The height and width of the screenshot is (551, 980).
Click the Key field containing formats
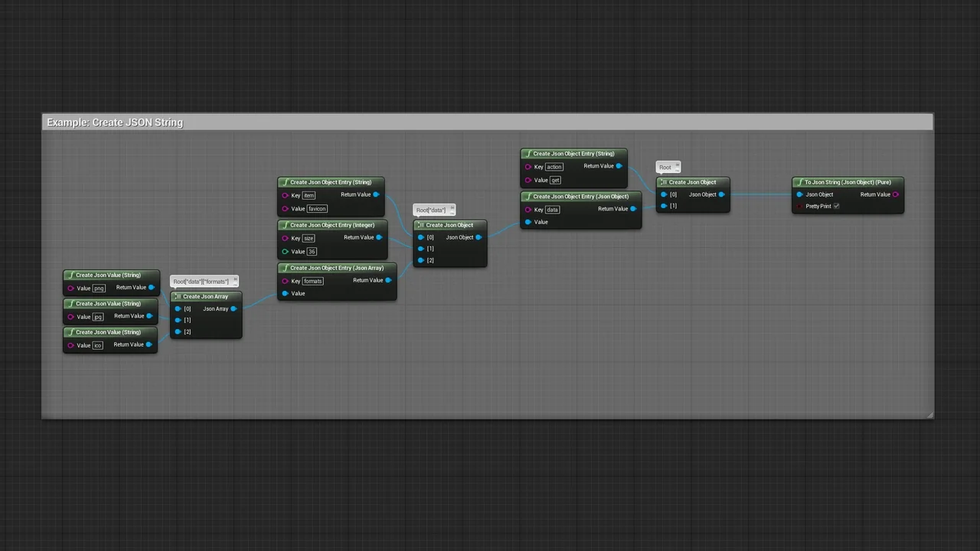313,281
